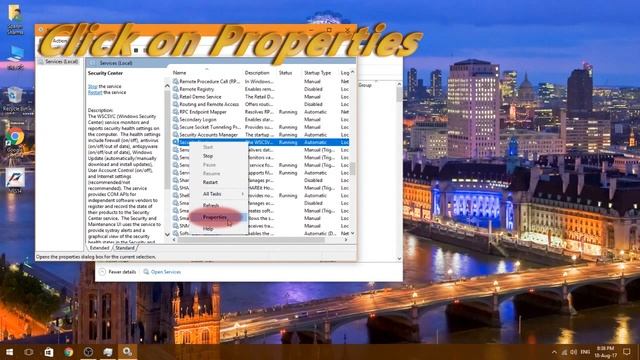The height and width of the screenshot is (360, 640).
Task: Choose Stop from the context menu
Action: tap(208, 156)
